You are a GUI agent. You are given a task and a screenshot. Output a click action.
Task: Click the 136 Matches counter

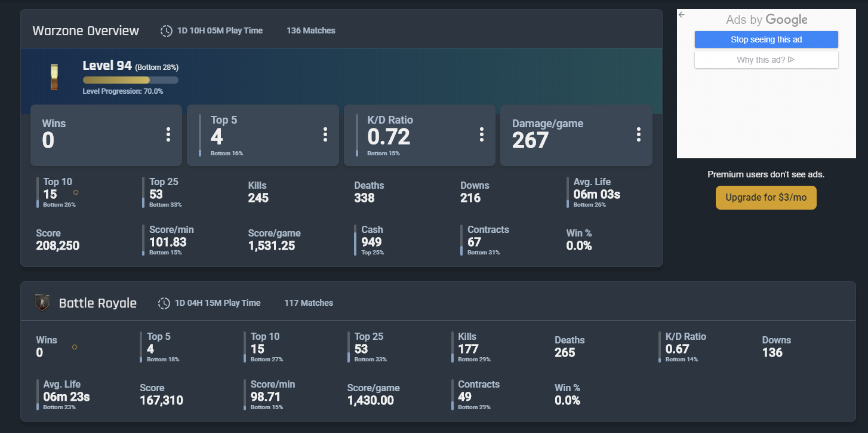tap(310, 30)
